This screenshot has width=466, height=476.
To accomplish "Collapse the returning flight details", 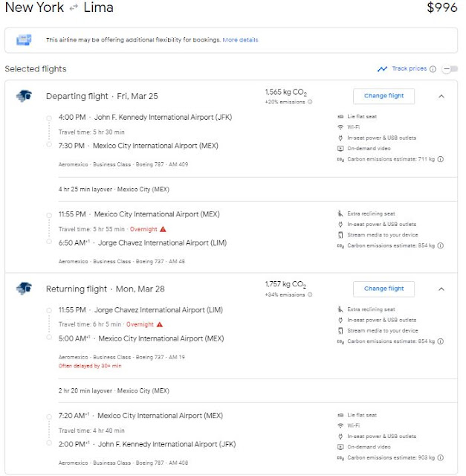I will (441, 289).
